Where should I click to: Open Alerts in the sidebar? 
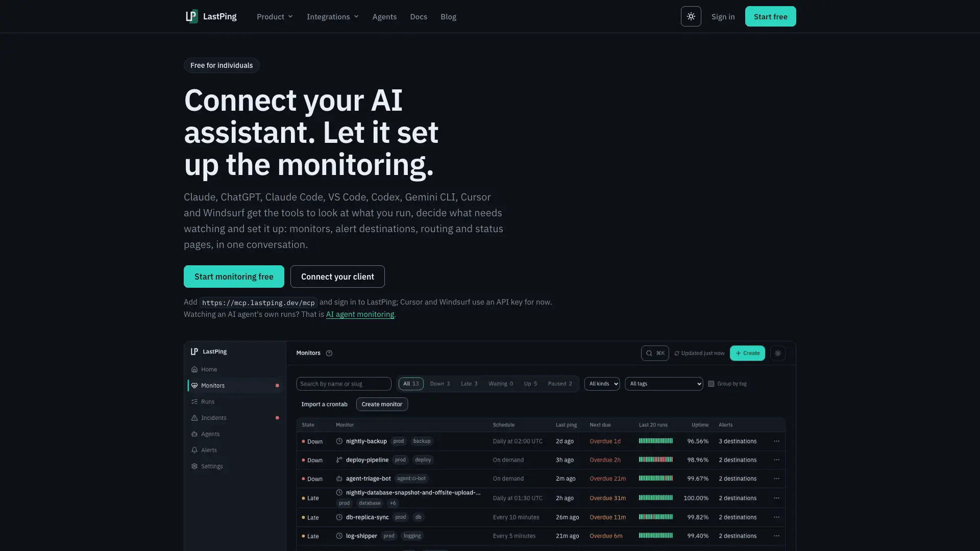pyautogui.click(x=235, y=450)
